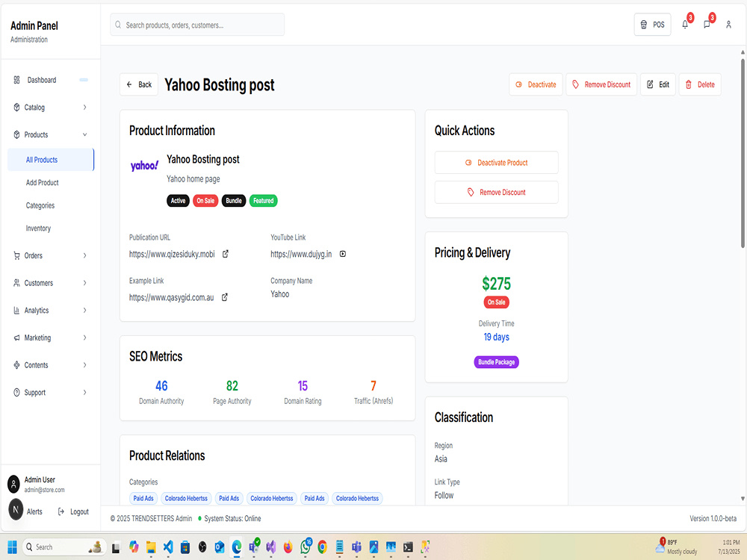Click the Dashboard grid icon
The height and width of the screenshot is (560, 747).
16,80
